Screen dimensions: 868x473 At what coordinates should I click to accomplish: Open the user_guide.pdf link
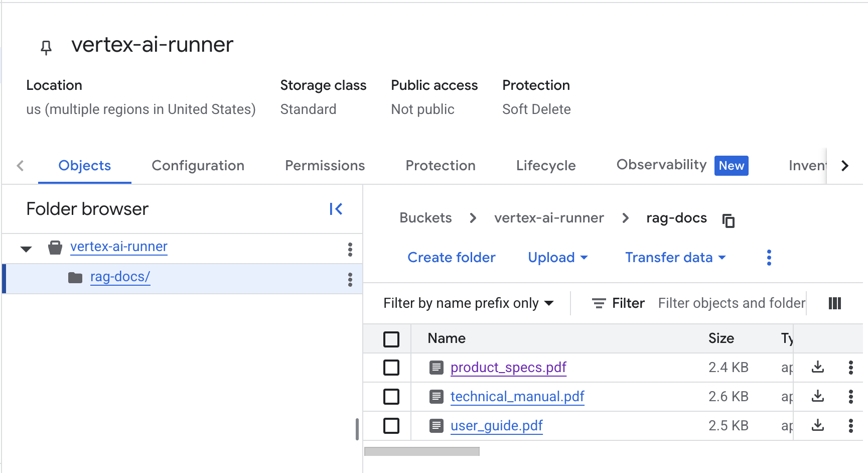coord(496,426)
